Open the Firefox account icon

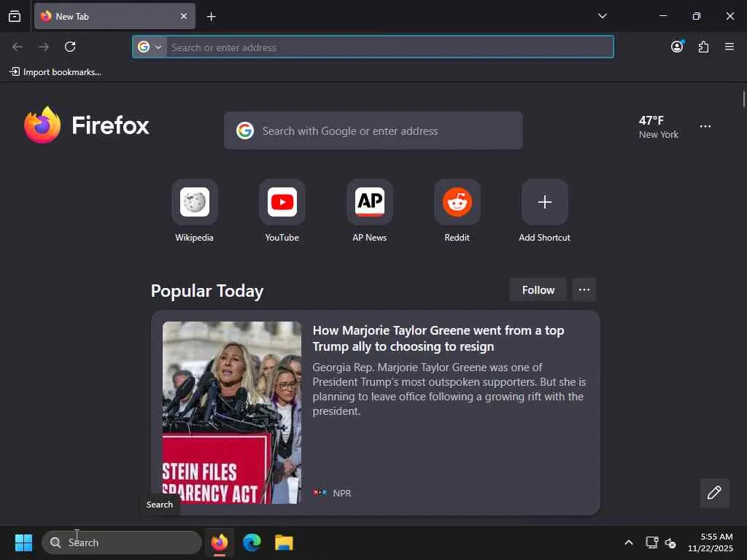(677, 47)
